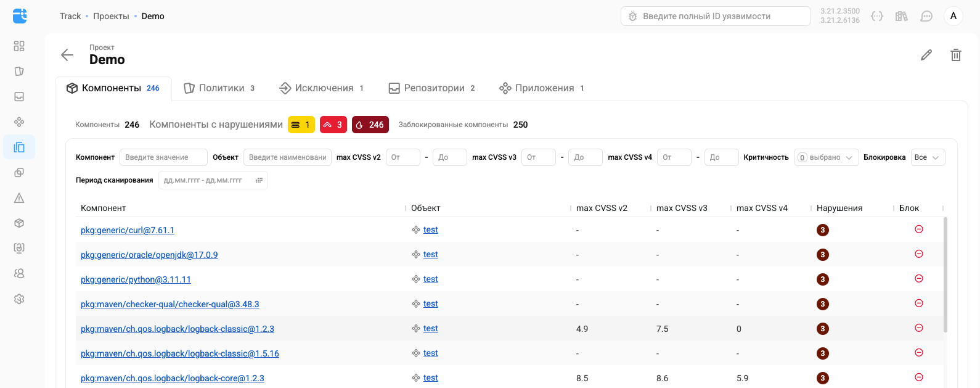Open the dashboard grid icon in sidebar
Viewport: 980px width, 388px height.
click(x=19, y=46)
